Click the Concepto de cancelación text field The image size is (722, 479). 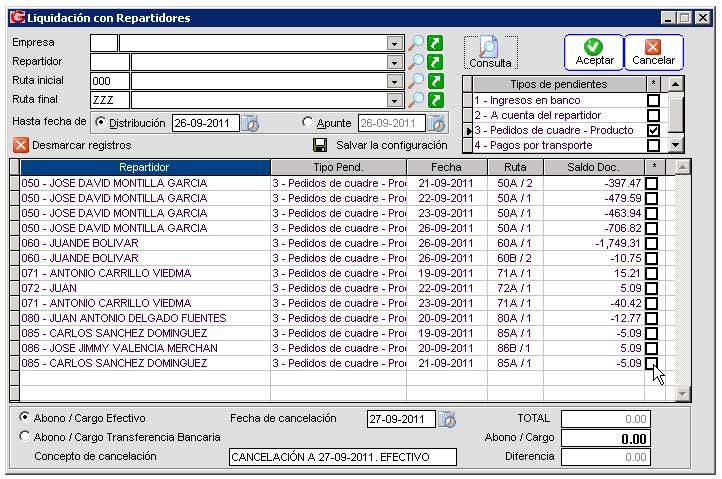point(343,457)
